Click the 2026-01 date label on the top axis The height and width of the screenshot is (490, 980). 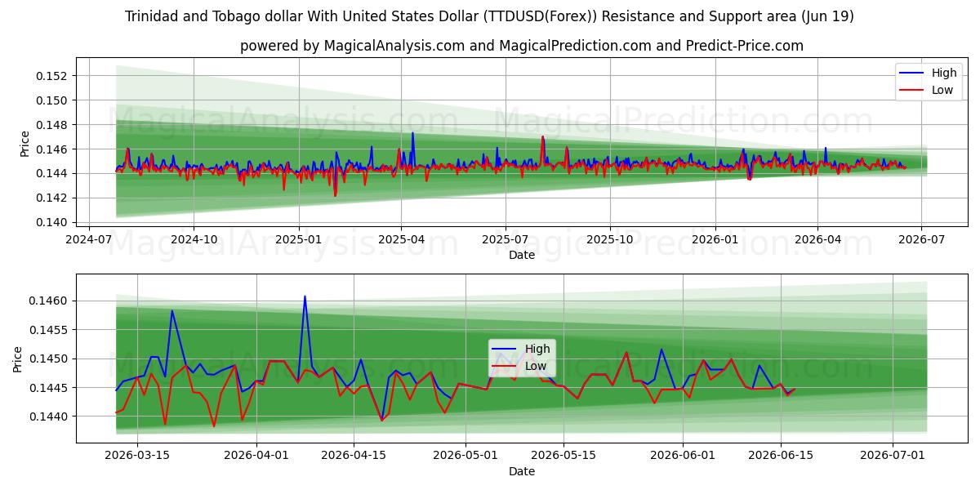point(715,240)
